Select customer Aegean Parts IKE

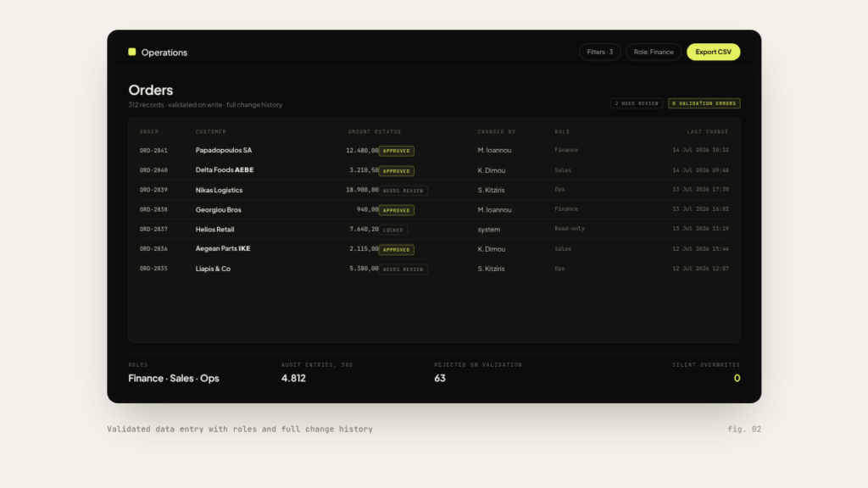[x=223, y=248]
